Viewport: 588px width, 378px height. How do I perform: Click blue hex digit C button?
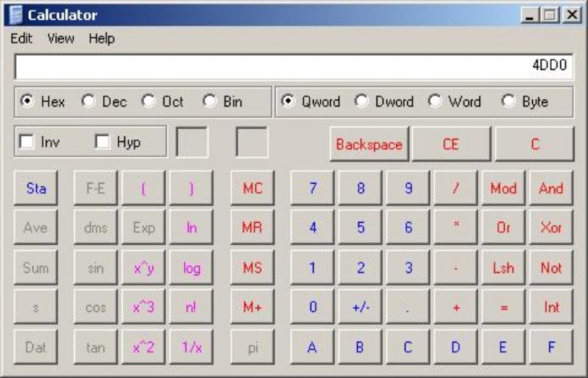click(x=409, y=347)
